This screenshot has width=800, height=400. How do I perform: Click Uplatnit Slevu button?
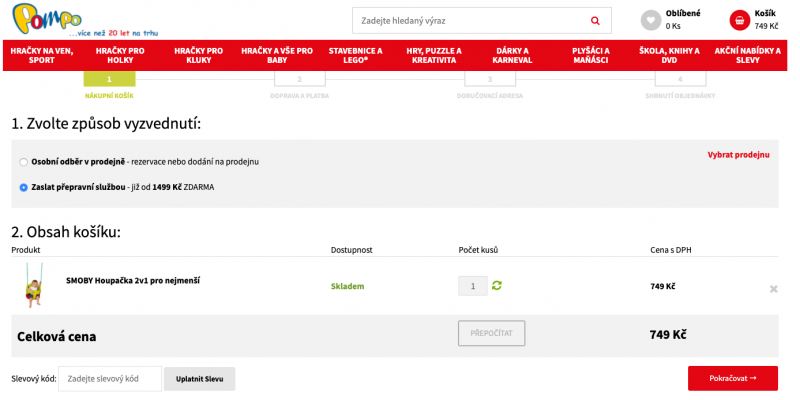pos(199,379)
